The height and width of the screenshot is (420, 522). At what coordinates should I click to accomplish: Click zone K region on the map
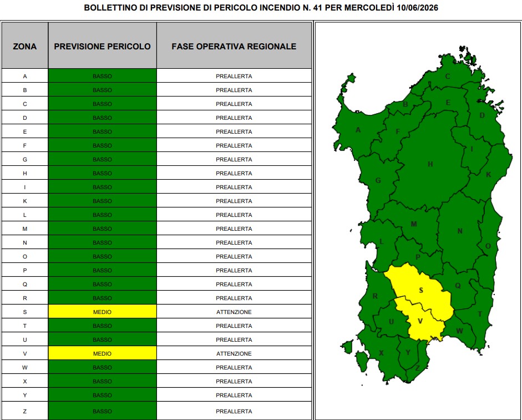click(x=488, y=175)
